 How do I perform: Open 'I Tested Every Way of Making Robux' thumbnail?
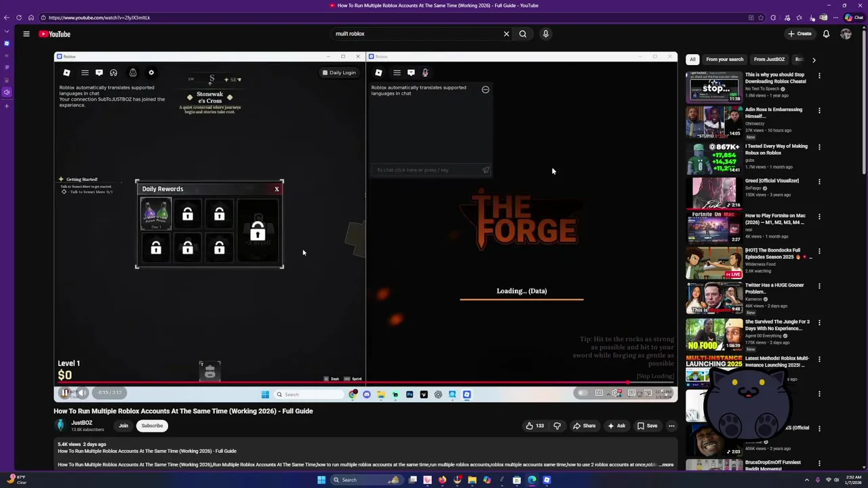tap(713, 159)
